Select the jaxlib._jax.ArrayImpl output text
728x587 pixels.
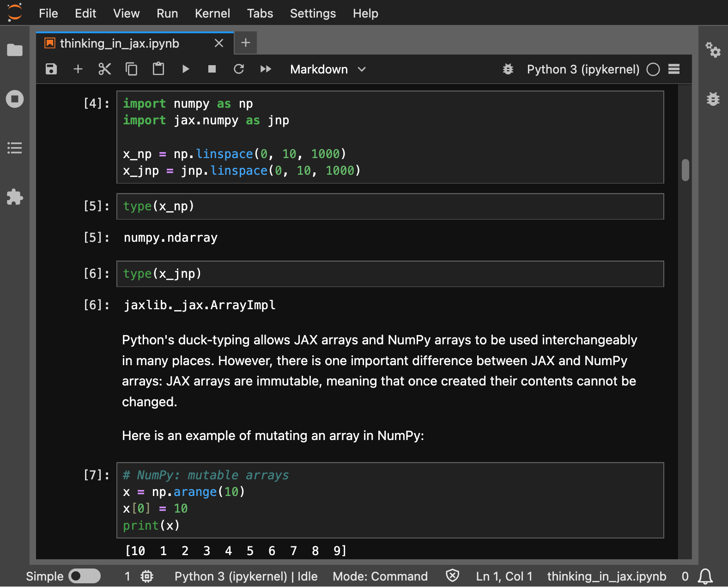pyautogui.click(x=200, y=305)
